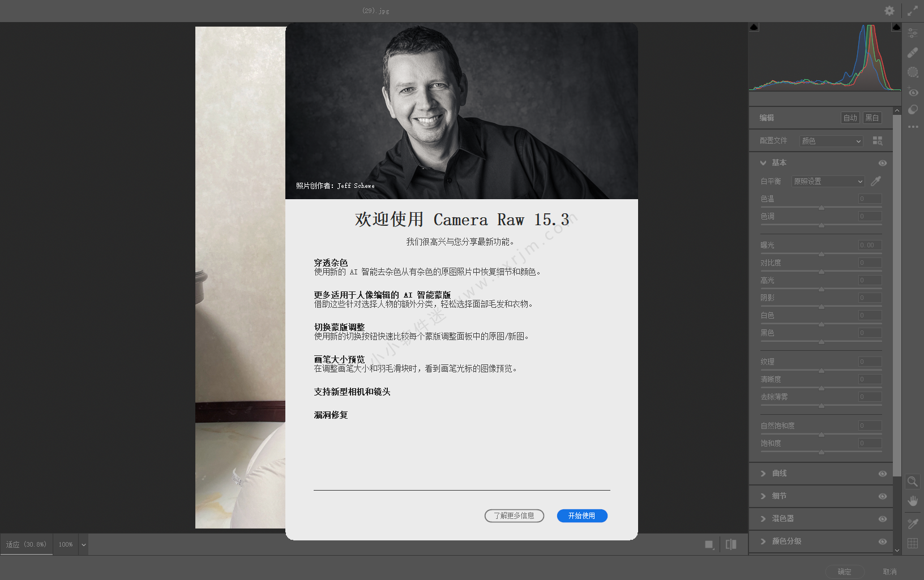Click the 取消 button
924x580 pixels.
tap(889, 572)
